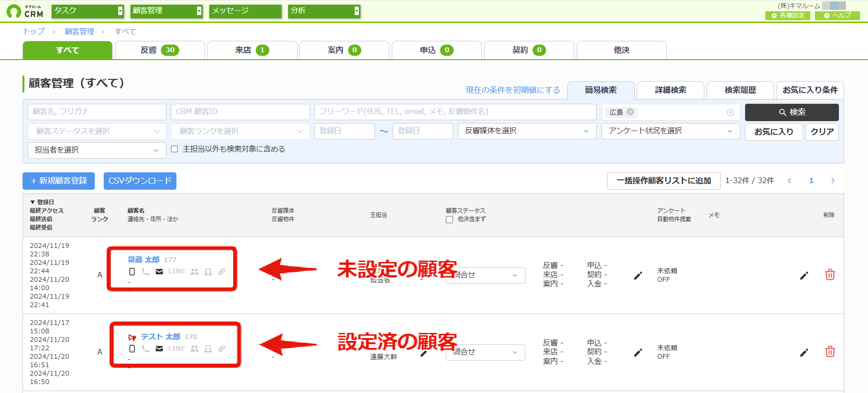The width and height of the screenshot is (868, 393).
Task: Toggle 他決含まず checkbox
Action: pos(449,220)
